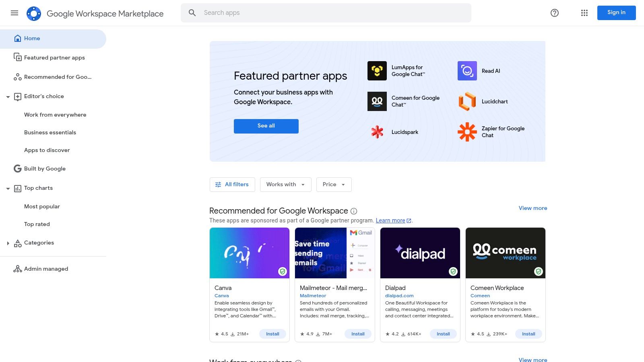Open the Price filter dropdown
Viewport: 644px width, 362px height.
click(333, 184)
